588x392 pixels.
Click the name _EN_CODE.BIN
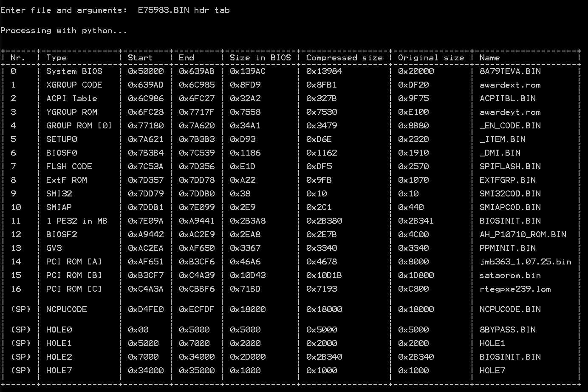pos(510,126)
